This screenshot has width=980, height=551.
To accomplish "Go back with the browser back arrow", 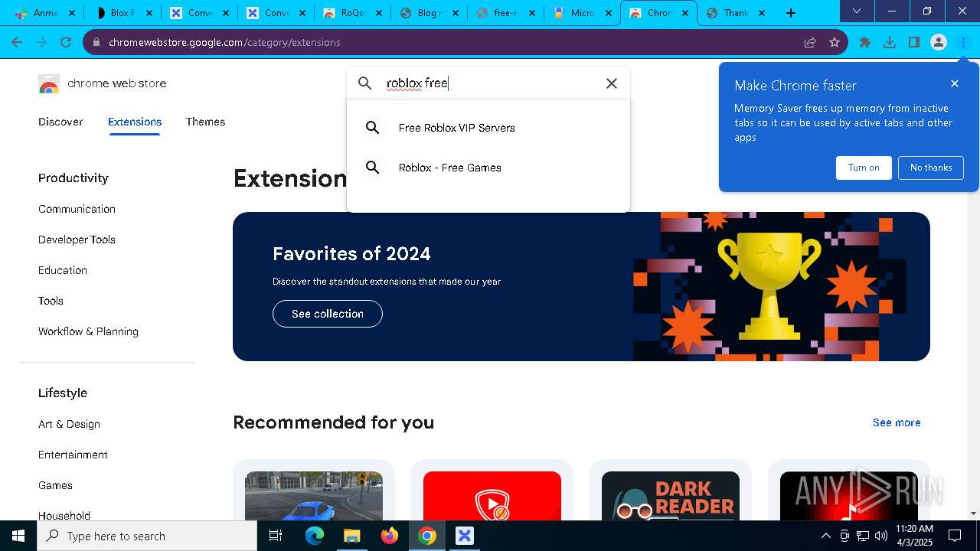I will click(x=17, y=42).
